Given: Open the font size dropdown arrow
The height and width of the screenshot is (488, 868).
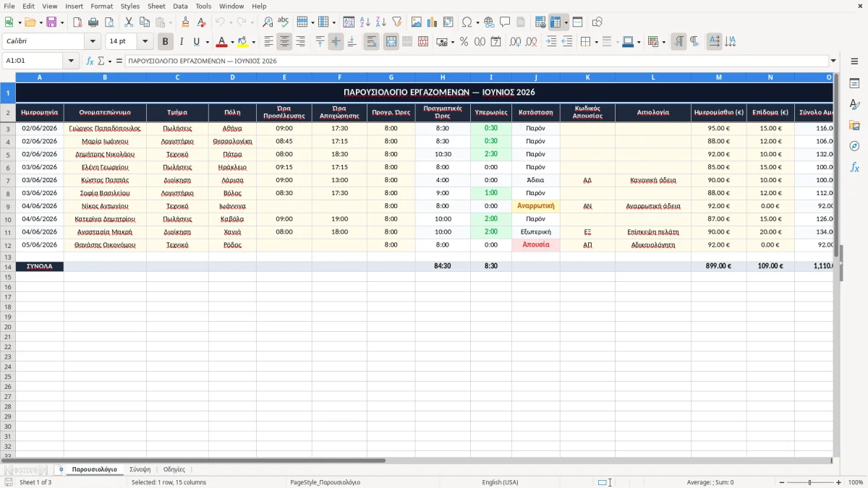Looking at the screenshot, I should click(145, 42).
